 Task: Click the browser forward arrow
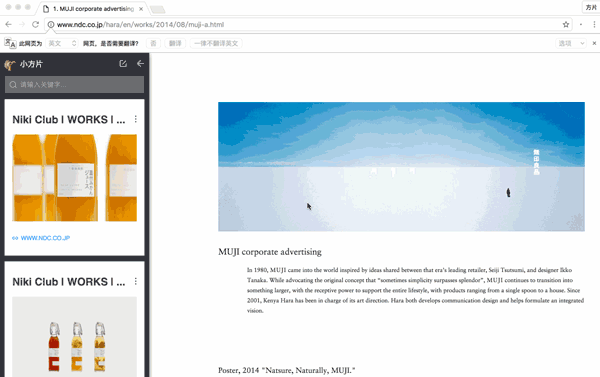coord(22,24)
